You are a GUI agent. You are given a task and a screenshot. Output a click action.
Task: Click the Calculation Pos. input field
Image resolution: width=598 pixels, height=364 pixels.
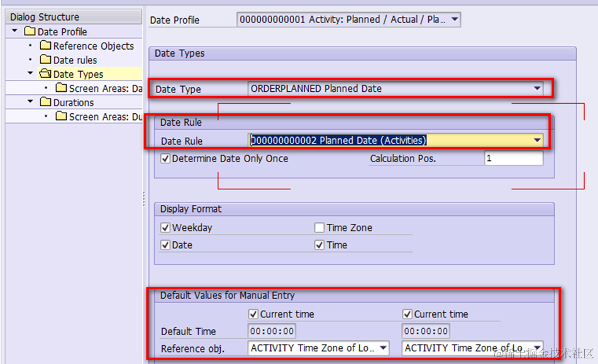point(514,158)
